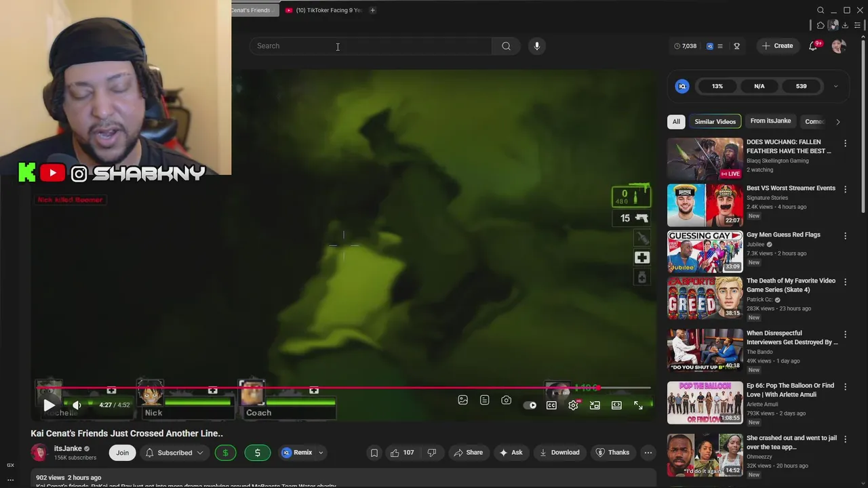
Task: Open Subscribed notification dropdown
Action: tap(174, 453)
